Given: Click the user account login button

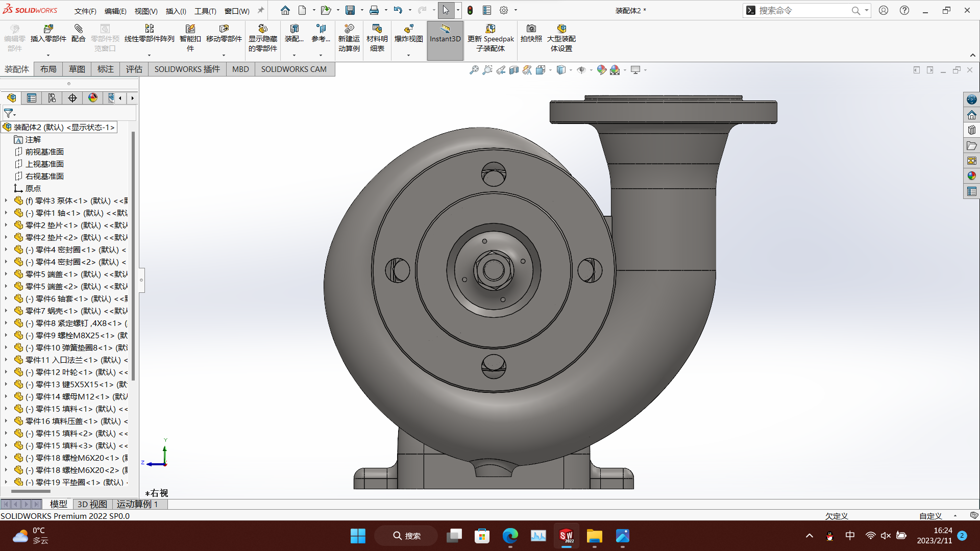Looking at the screenshot, I should tap(884, 10).
